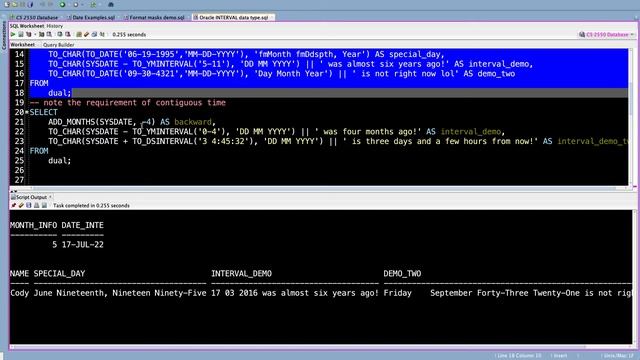The width and height of the screenshot is (640, 360).
Task: Click the 'backward' alias on line 21
Action: pos(193,122)
